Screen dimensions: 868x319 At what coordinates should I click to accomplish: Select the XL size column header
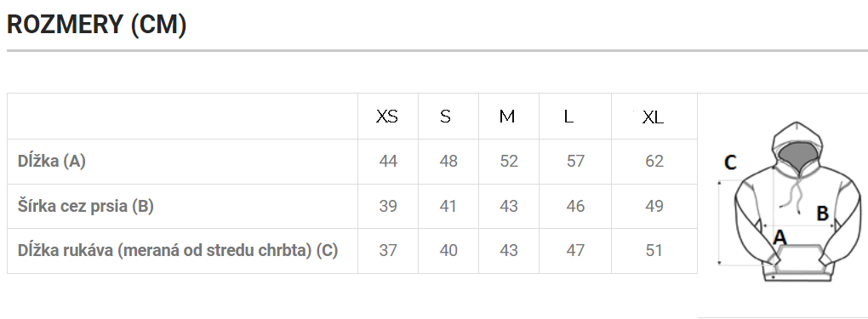(654, 117)
